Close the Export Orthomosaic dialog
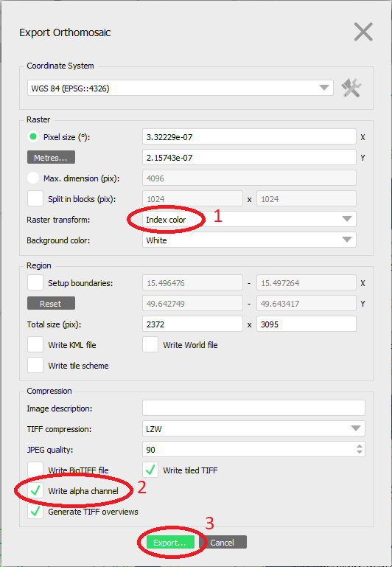 363,32
